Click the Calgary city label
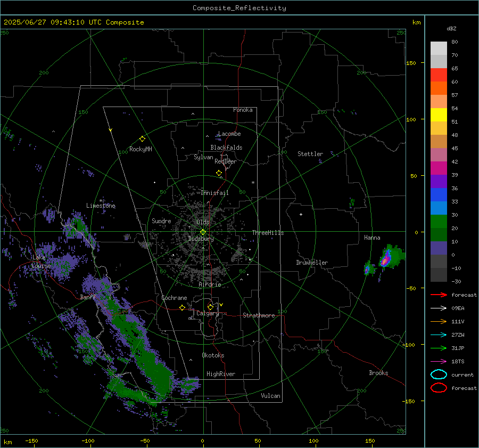 208,313
